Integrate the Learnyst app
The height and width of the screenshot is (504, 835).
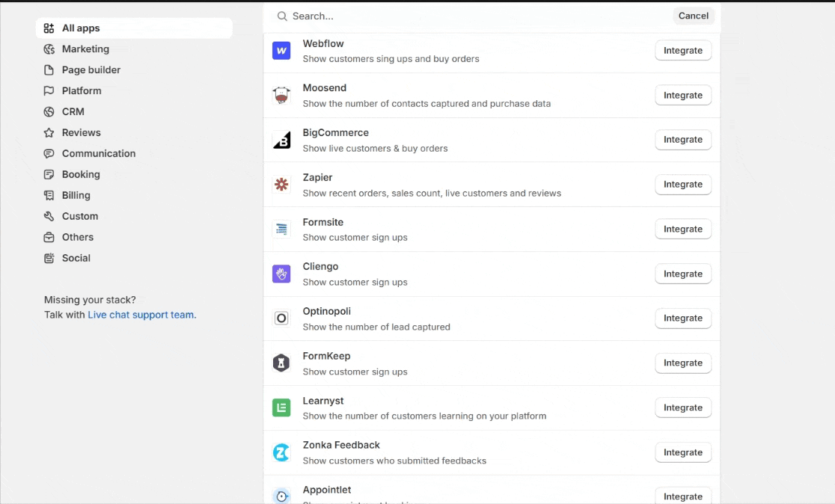(683, 408)
